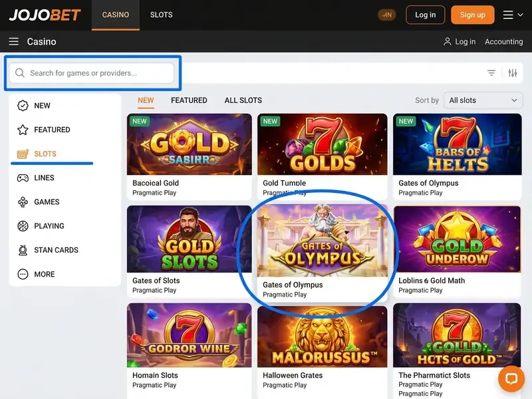Viewport: 532px width, 399px height.
Task: Click the Gates of Slots title
Action: pos(156,281)
